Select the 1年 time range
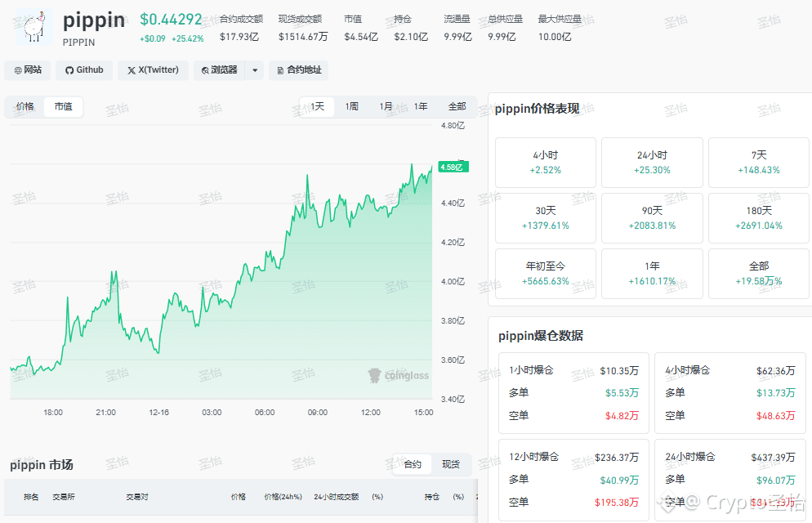The height and width of the screenshot is (523, 812). point(421,107)
